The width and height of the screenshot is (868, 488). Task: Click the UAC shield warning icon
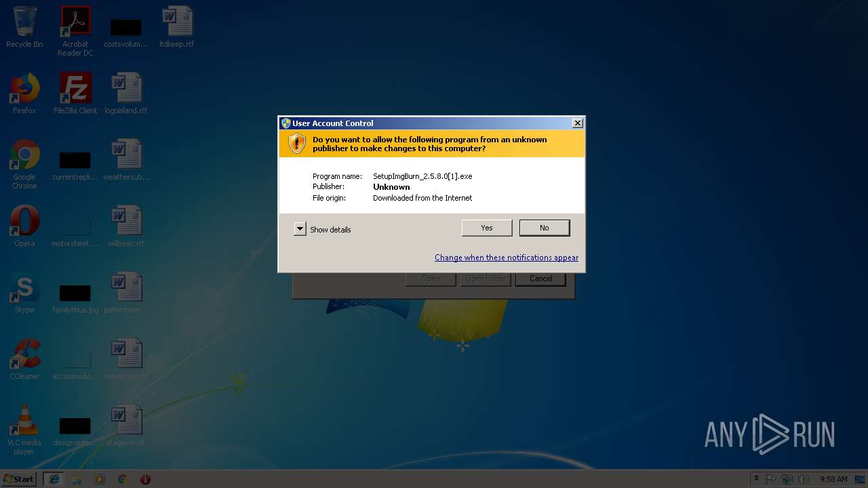point(296,143)
